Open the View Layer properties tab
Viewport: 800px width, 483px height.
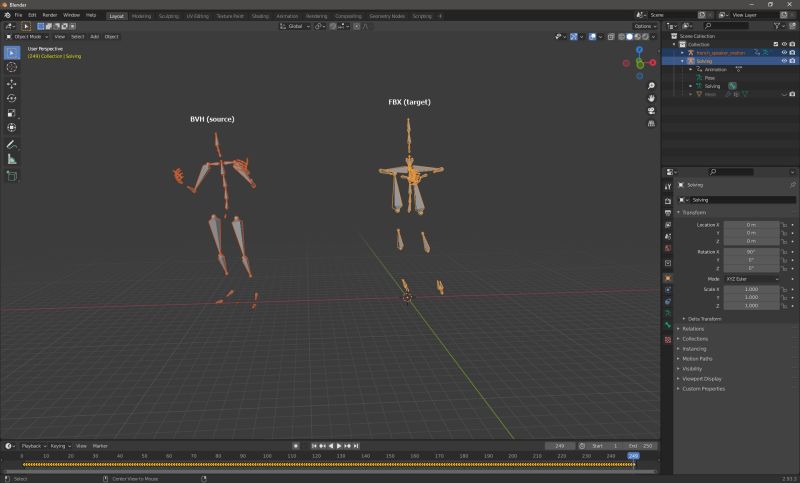(x=668, y=225)
